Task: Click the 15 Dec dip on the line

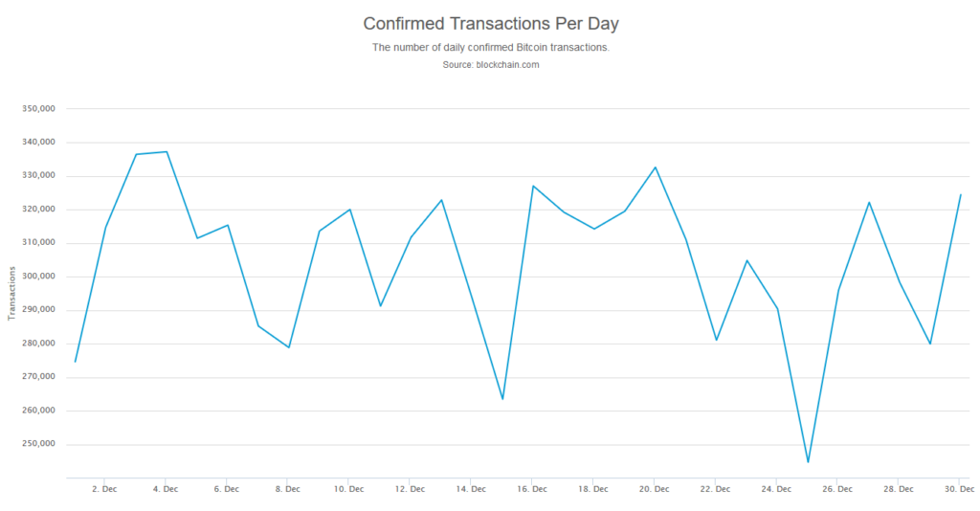Action: pyautogui.click(x=502, y=399)
